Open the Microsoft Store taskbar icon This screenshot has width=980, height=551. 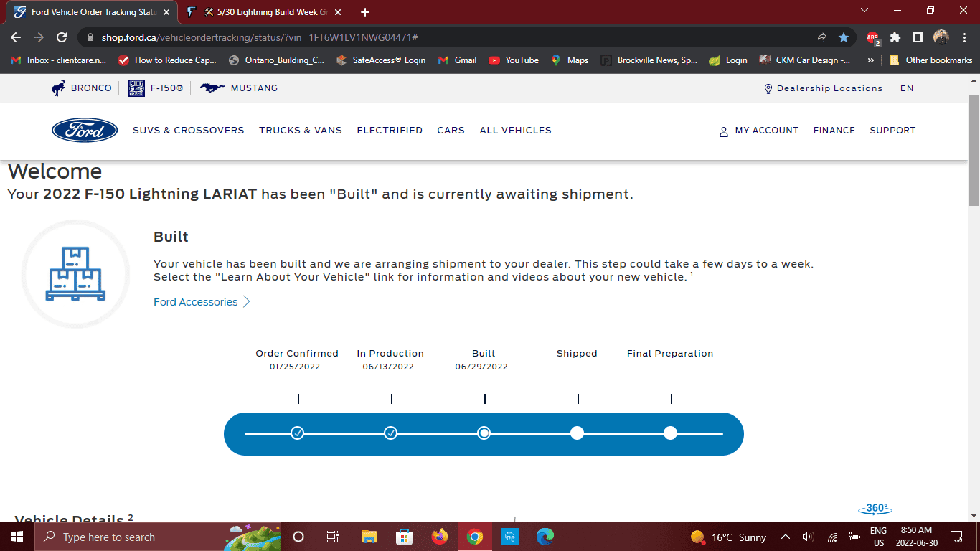pos(404,537)
